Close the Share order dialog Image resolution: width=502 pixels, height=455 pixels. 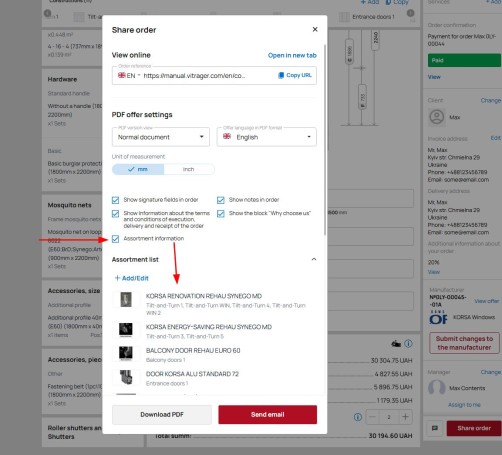(x=315, y=29)
